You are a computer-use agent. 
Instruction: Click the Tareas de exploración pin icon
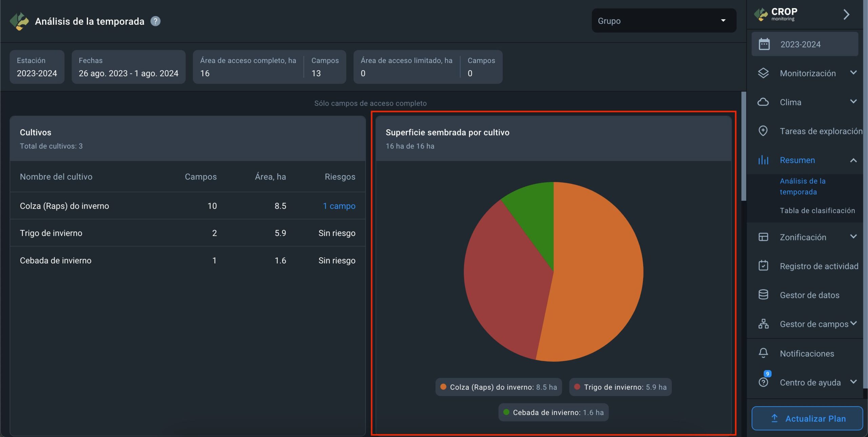tap(763, 131)
